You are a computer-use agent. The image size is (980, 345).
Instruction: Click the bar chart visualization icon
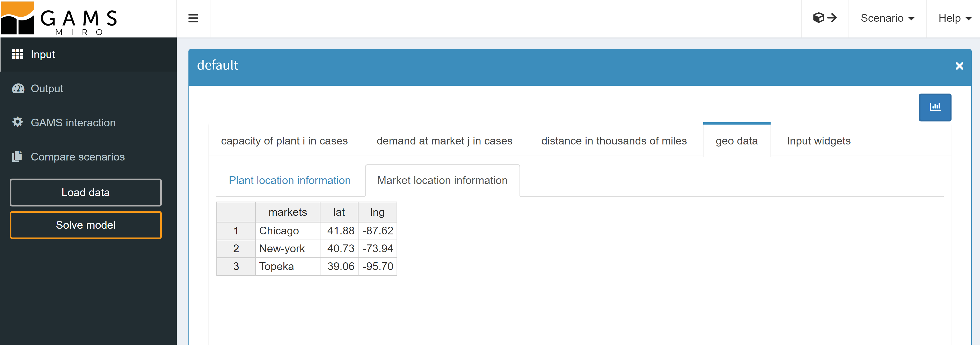tap(935, 107)
